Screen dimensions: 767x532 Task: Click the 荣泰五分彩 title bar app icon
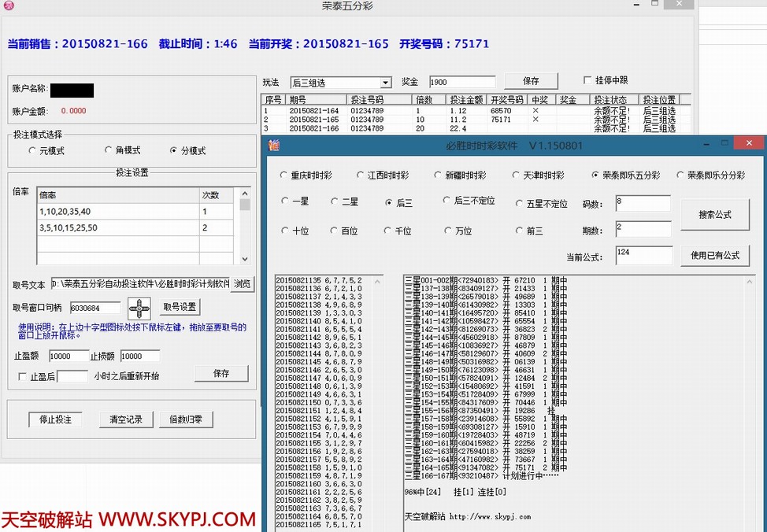(x=9, y=6)
